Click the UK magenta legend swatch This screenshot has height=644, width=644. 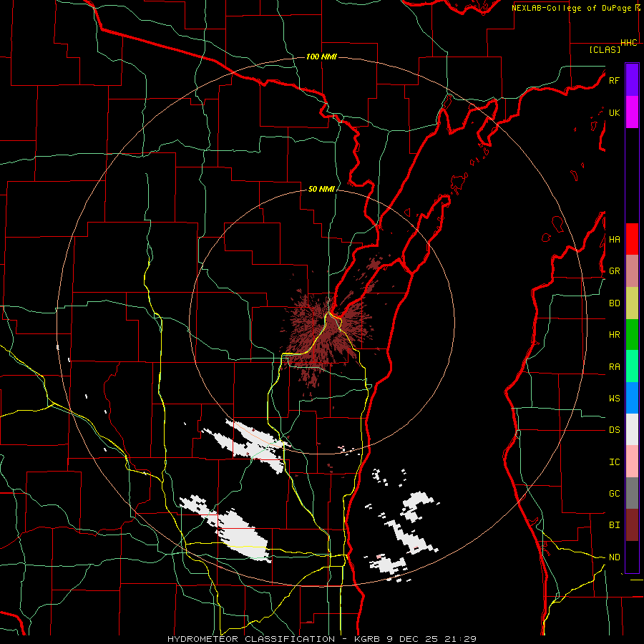coord(632,112)
